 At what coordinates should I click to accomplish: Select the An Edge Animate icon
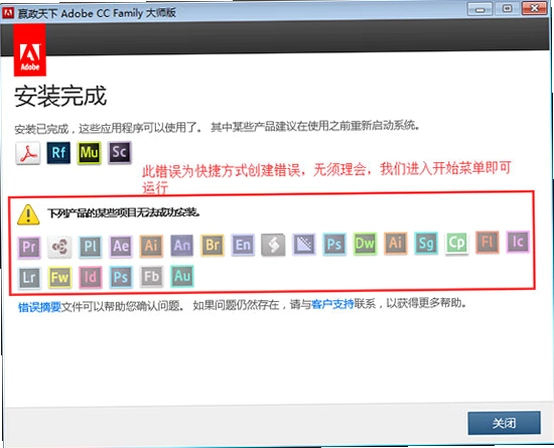[182, 245]
